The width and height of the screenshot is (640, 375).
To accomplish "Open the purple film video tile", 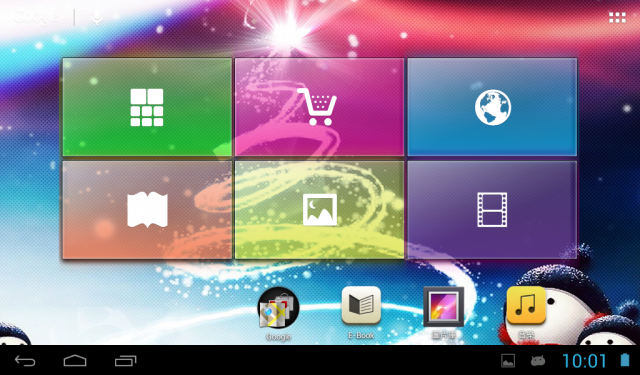I will [x=492, y=210].
